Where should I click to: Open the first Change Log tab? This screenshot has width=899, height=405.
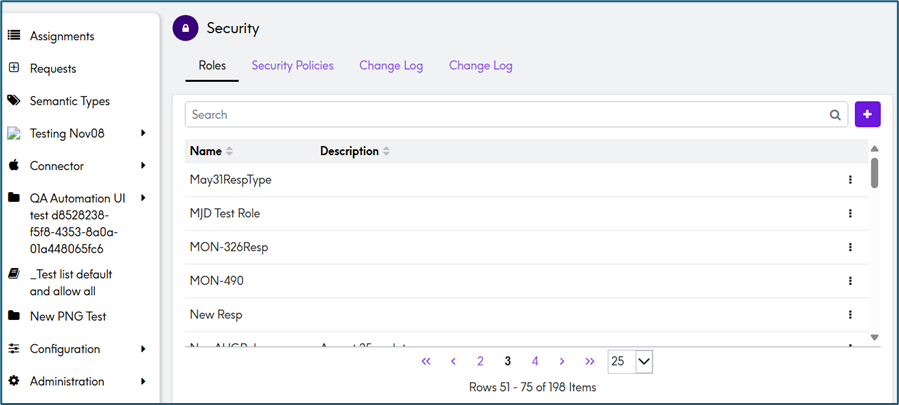(x=391, y=65)
